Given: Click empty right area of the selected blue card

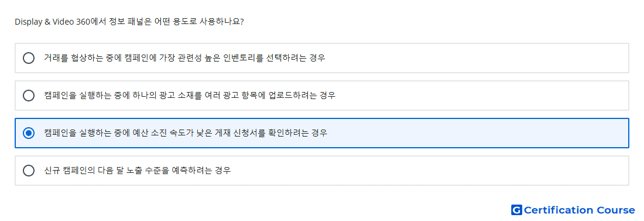Looking at the screenshot, I should [478, 133].
